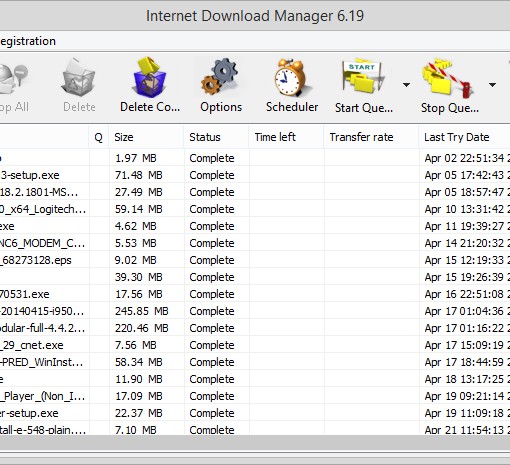The height and width of the screenshot is (465, 510).
Task: Click the 4.62 MB size cell
Action: click(x=136, y=226)
